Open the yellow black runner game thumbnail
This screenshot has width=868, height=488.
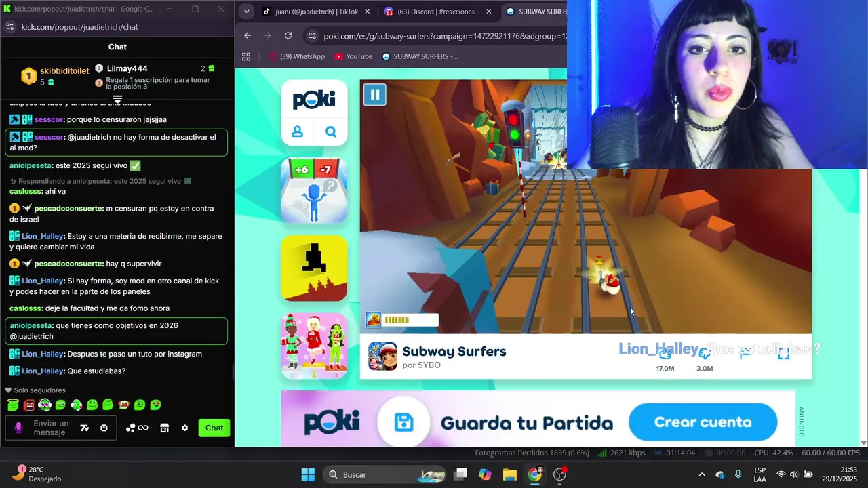pyautogui.click(x=314, y=268)
